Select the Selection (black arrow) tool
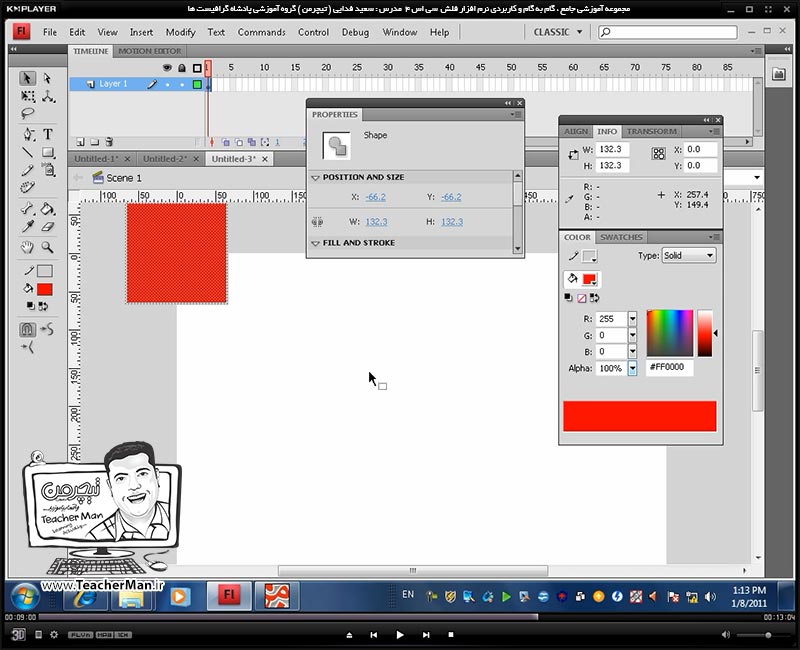 tap(28, 78)
